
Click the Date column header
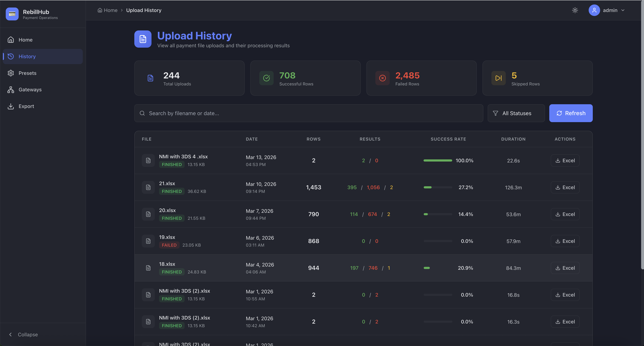252,139
